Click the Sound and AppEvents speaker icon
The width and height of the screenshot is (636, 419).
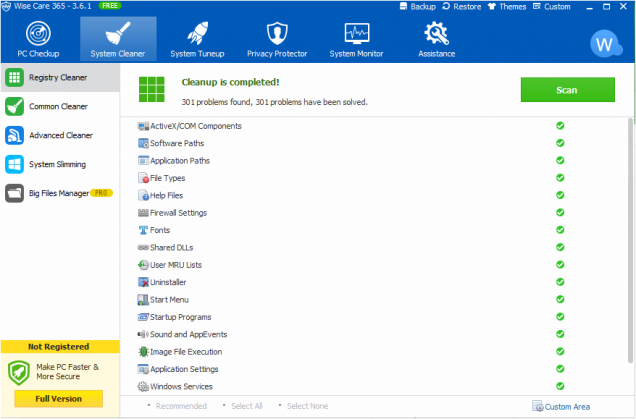[x=143, y=334]
